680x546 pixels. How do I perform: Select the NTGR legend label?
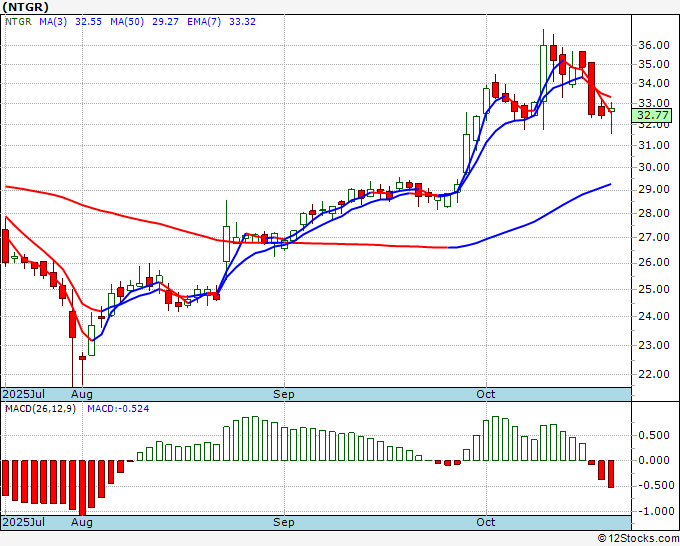18,22
